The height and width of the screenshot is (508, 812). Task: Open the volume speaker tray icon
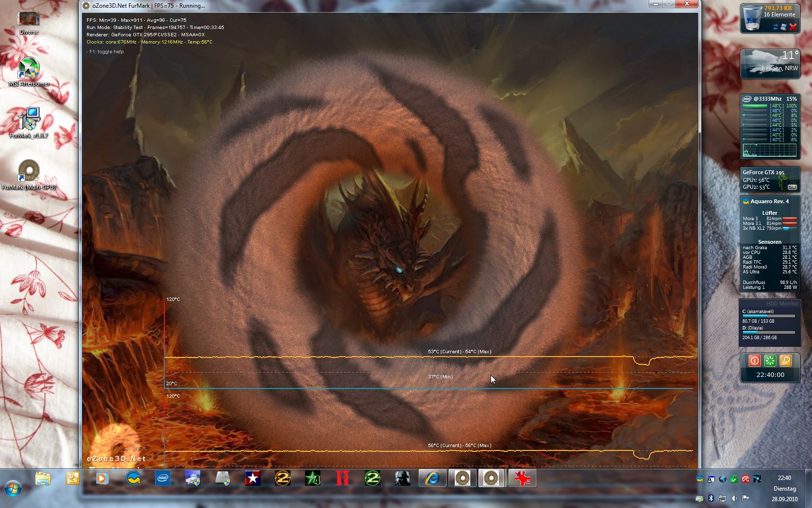(734, 498)
